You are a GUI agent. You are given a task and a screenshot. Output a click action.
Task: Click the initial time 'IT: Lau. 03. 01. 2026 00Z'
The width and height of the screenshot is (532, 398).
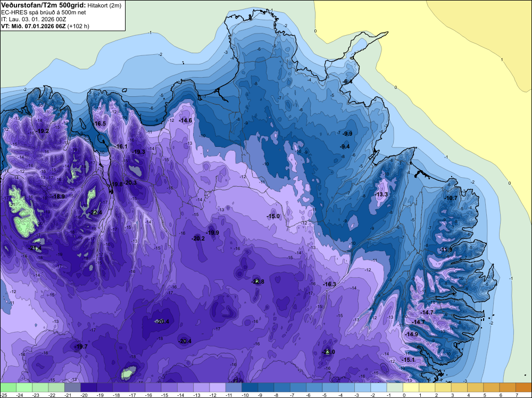pos(34,19)
